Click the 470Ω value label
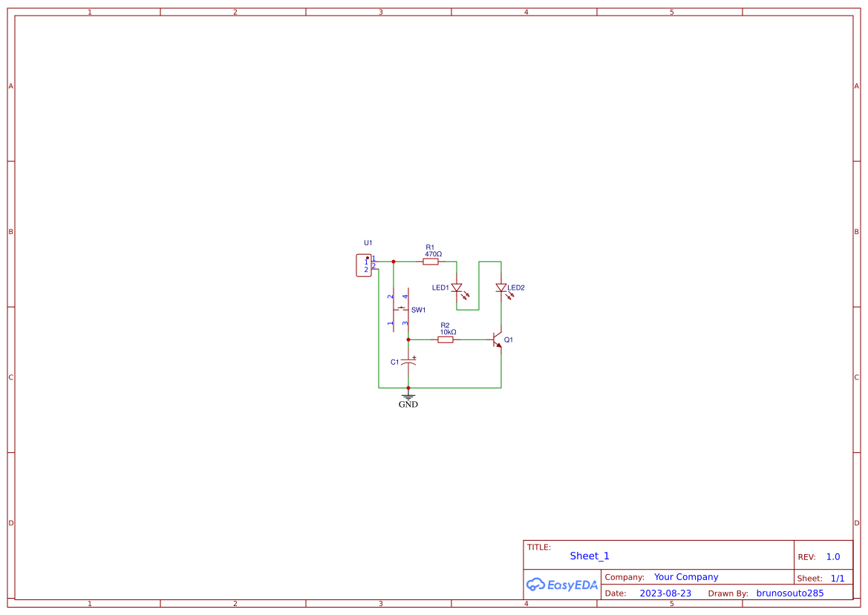The height and width of the screenshot is (615, 868). pyautogui.click(x=433, y=254)
